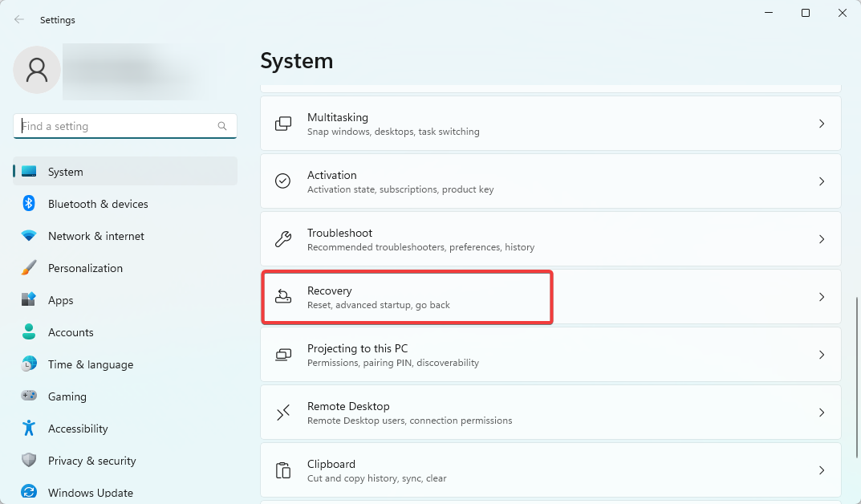Click "Snap windows, desktops, task switching" text

393,132
